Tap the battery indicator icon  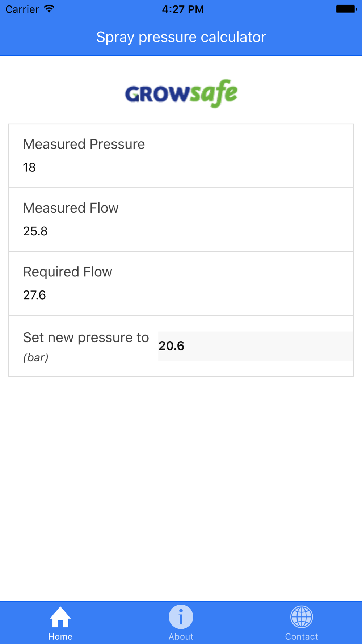[x=346, y=9]
